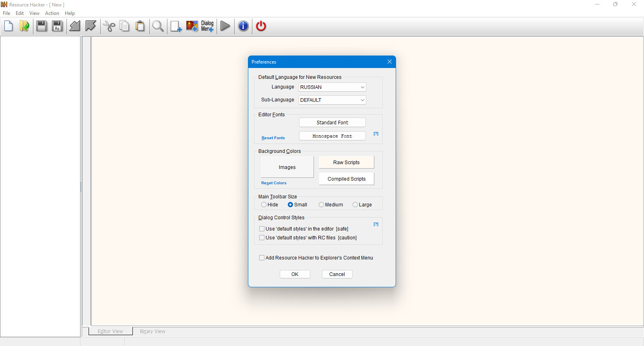
Task: Click the Monospace Font button
Action: pos(332,136)
